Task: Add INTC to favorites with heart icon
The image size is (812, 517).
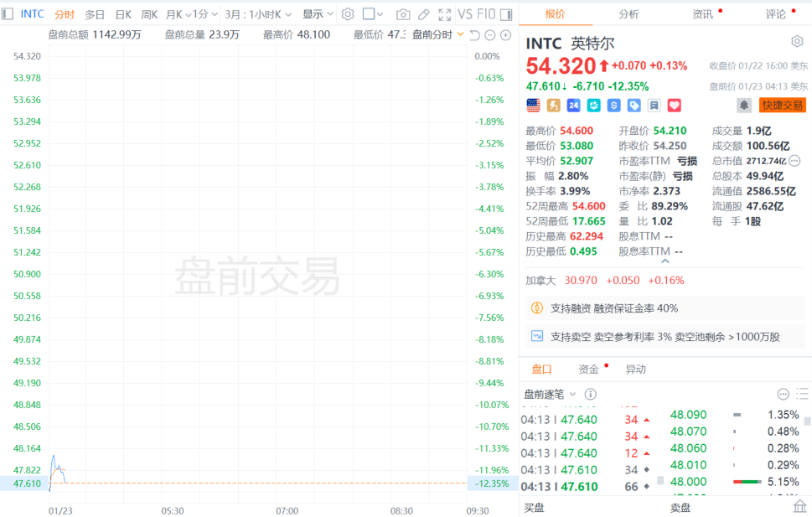Action: pyautogui.click(x=675, y=106)
